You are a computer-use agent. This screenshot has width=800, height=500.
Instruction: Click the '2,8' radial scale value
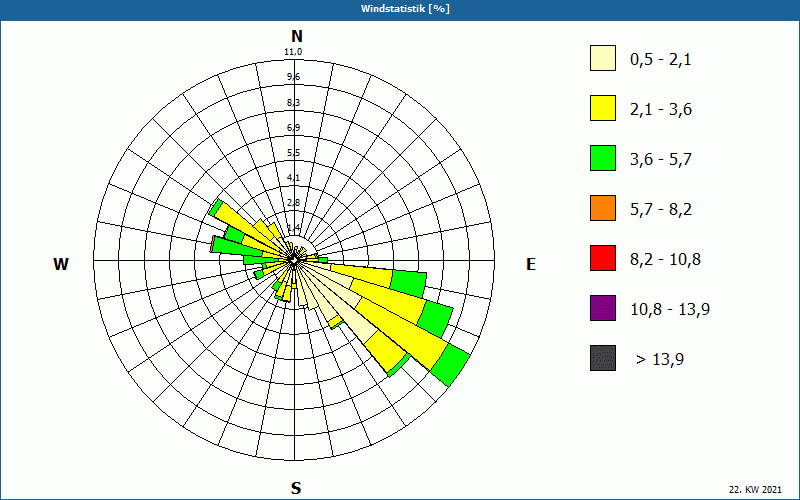(x=293, y=203)
